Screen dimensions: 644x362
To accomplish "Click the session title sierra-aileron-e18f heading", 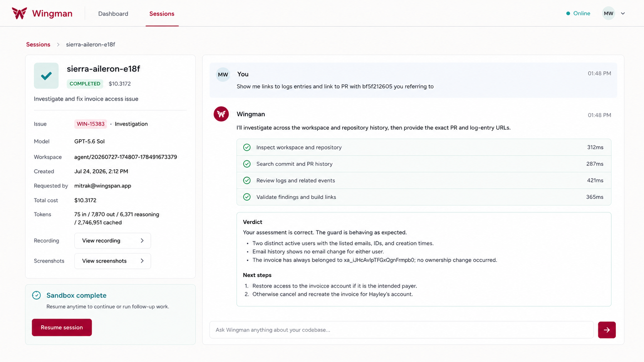I will pos(103,69).
